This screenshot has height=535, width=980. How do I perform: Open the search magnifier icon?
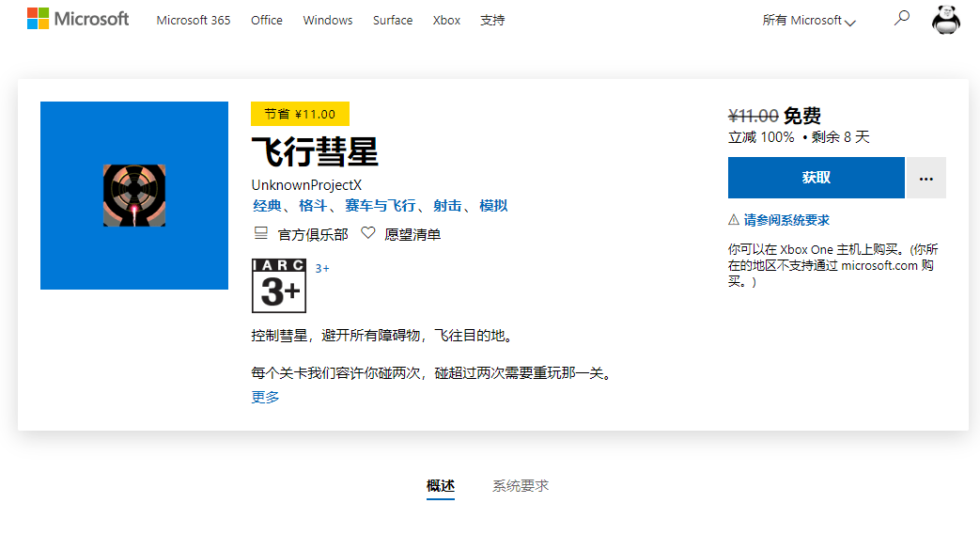coord(902,18)
